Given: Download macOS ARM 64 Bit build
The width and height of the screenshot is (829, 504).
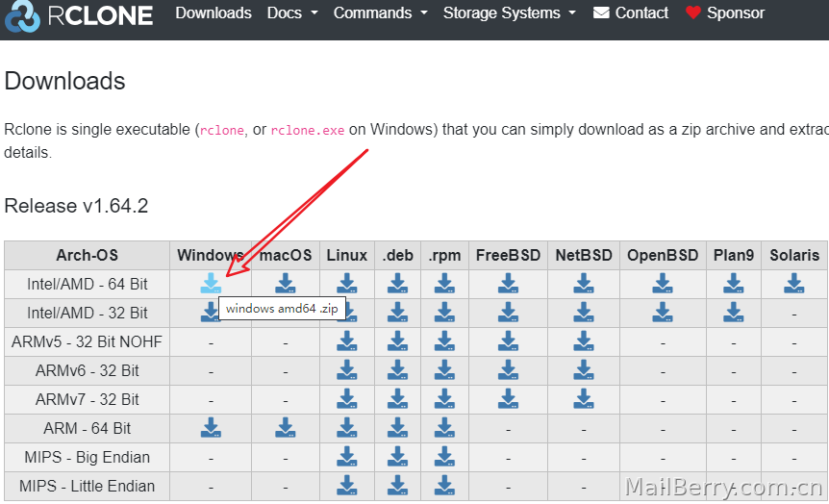Looking at the screenshot, I should [286, 428].
